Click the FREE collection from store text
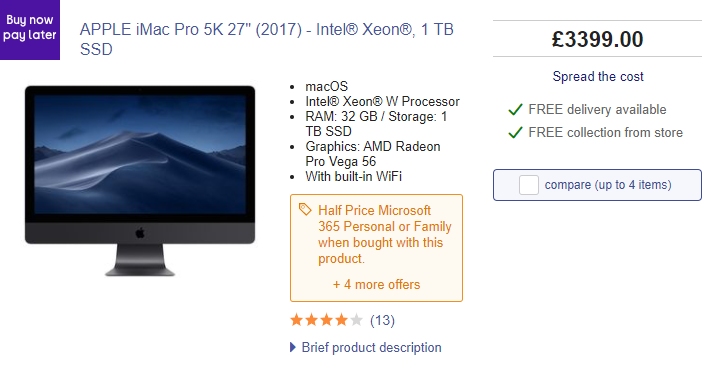Viewport: 722px width, 373px height. pyautogui.click(x=606, y=133)
